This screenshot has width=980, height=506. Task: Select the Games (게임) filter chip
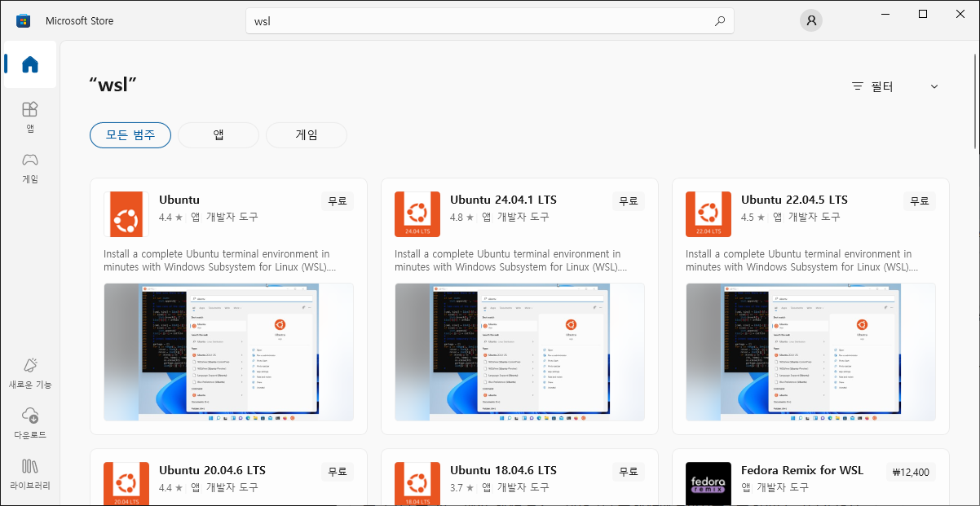(307, 135)
